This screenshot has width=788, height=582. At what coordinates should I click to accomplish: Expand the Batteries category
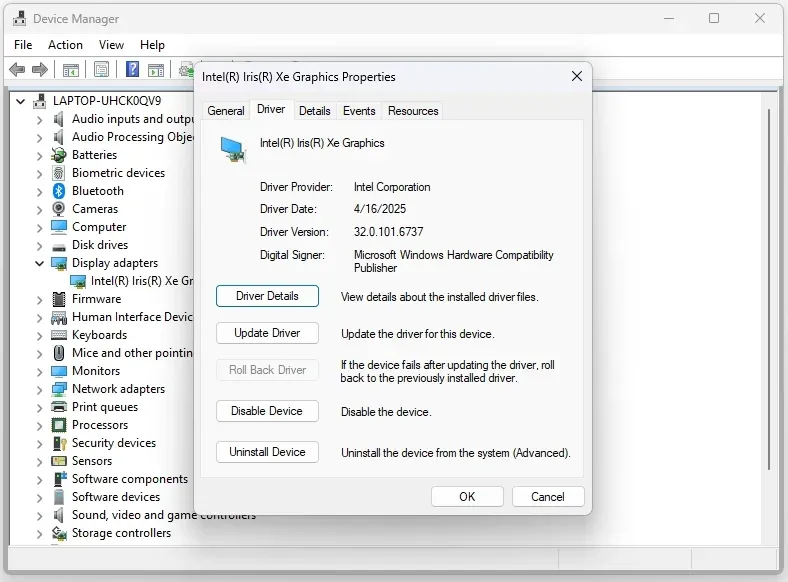(x=40, y=155)
